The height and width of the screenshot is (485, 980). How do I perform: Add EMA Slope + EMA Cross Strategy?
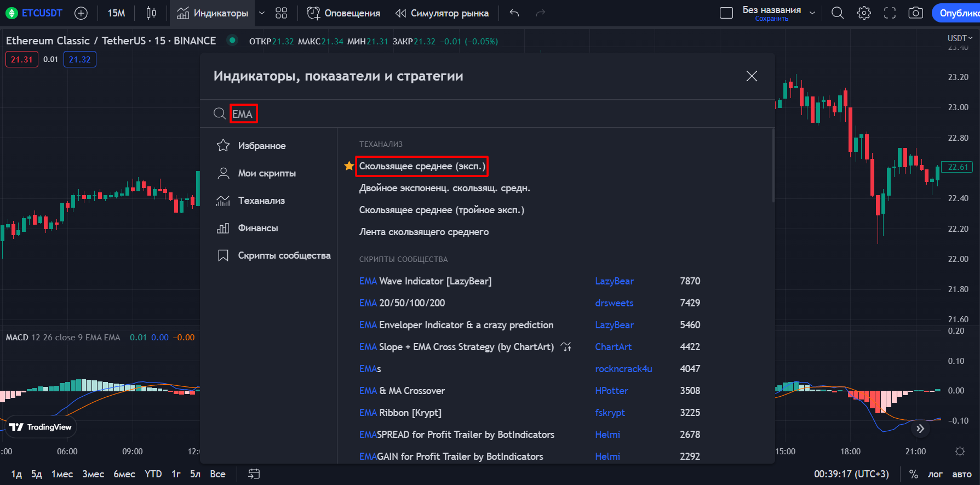point(456,347)
